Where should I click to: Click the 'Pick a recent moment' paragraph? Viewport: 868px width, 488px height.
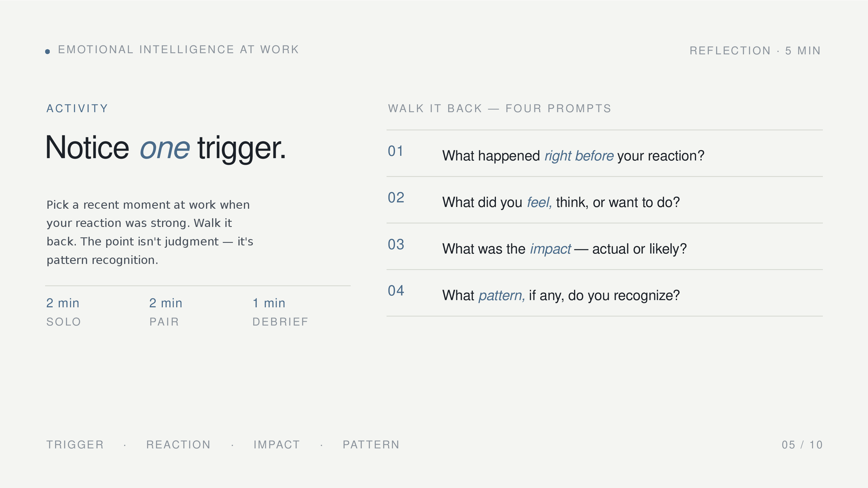[150, 232]
